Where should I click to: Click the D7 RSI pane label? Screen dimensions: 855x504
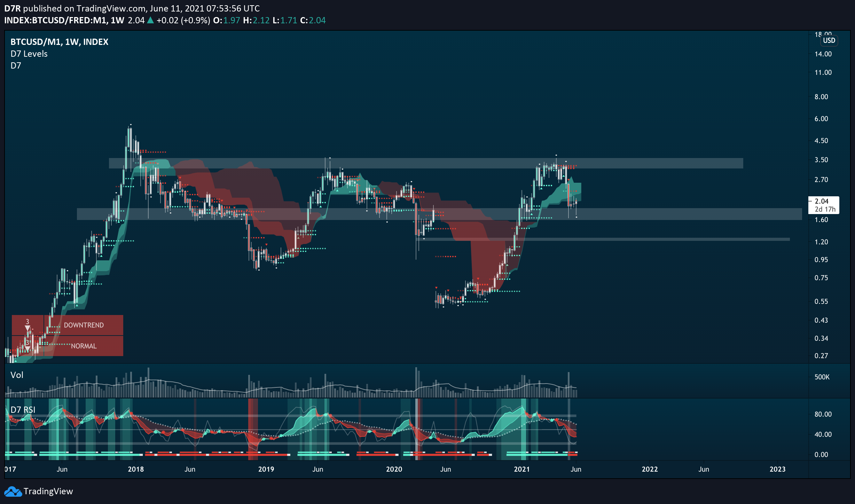click(x=23, y=410)
